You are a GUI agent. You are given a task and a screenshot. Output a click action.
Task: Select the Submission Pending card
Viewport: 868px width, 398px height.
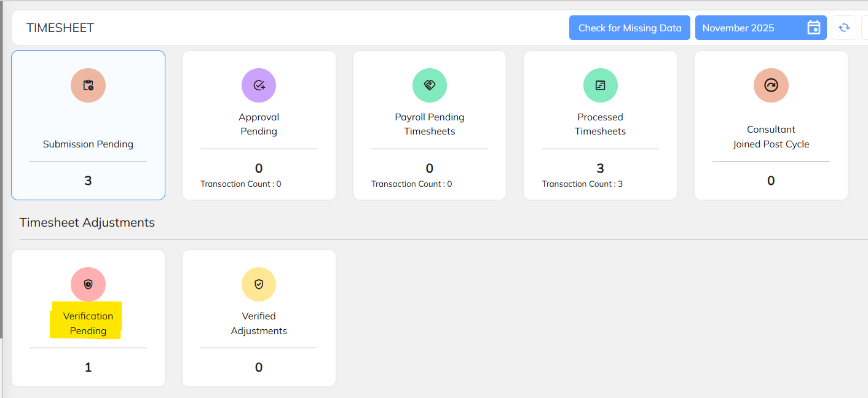click(88, 144)
